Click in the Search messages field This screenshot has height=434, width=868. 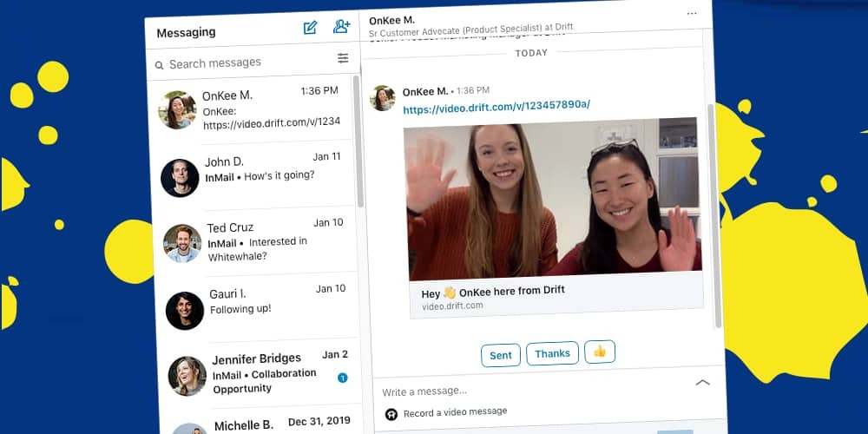(252, 62)
